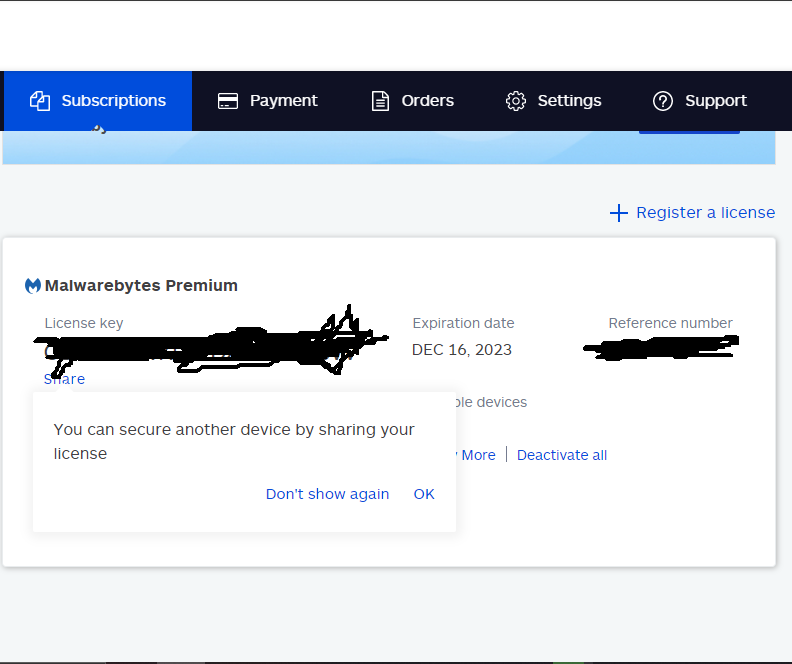Click the plus icon beside Register a license
Viewport: 792px width, 664px height.
tap(619, 213)
